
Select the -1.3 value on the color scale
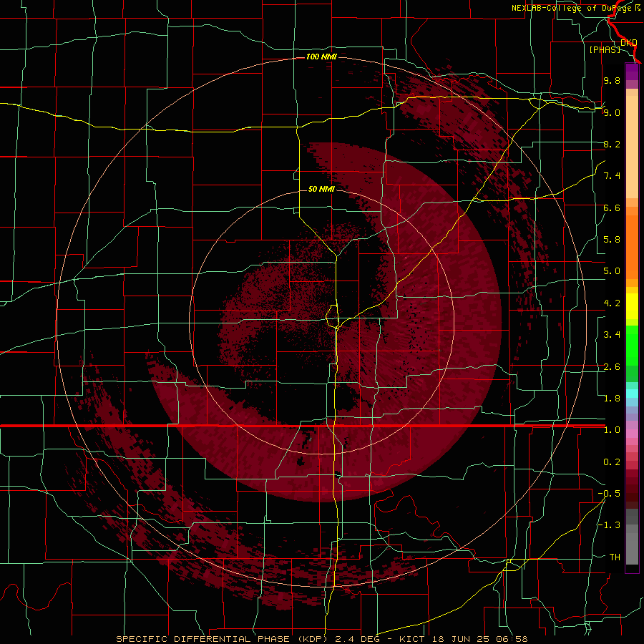[x=609, y=525]
